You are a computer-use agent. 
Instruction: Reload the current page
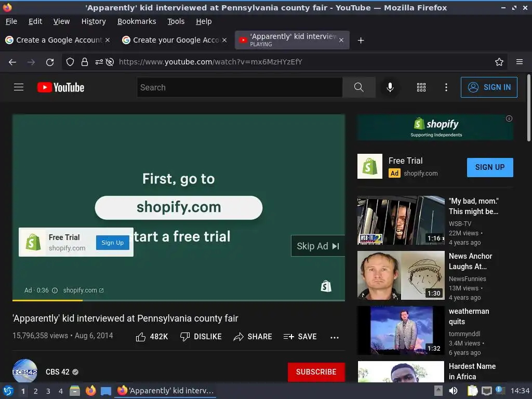50,62
